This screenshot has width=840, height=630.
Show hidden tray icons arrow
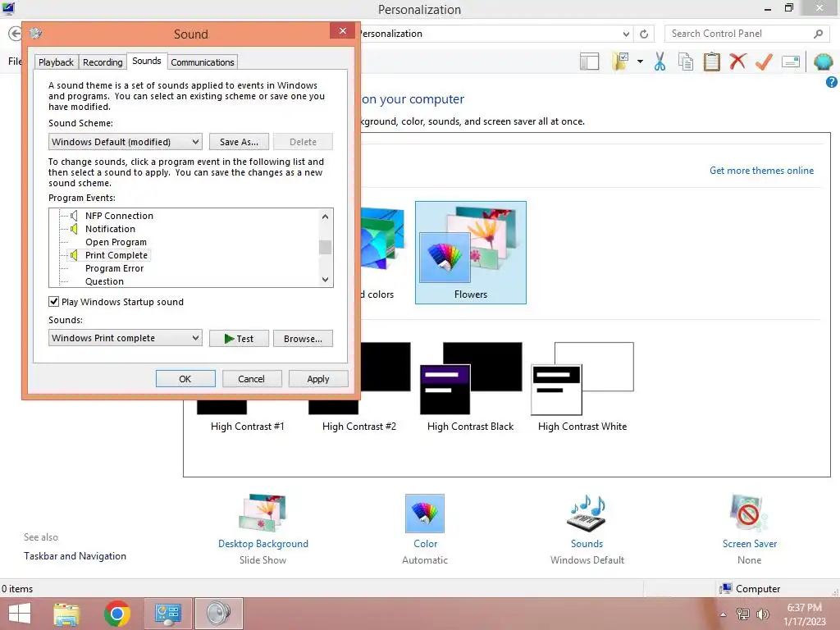pyautogui.click(x=724, y=614)
